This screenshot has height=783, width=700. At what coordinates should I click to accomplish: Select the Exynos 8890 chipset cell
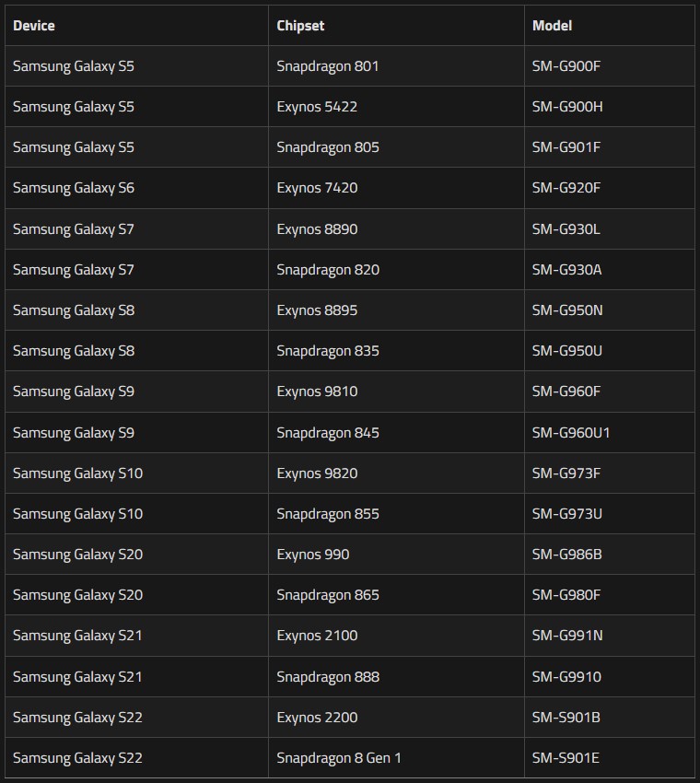point(317,228)
